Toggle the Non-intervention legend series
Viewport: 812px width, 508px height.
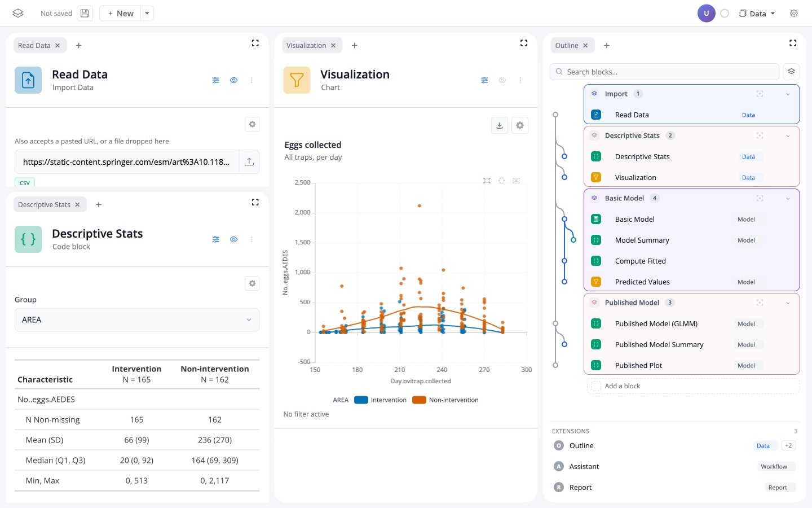click(445, 400)
